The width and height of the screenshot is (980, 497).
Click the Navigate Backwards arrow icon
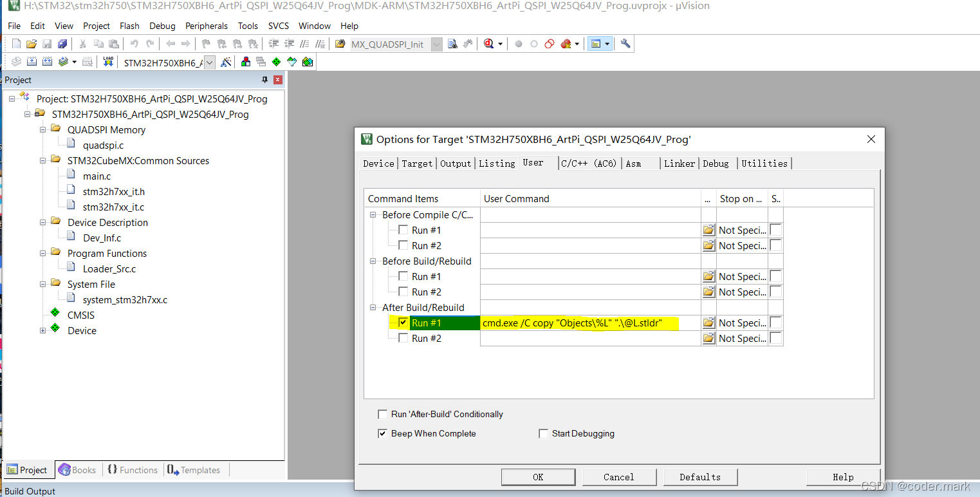click(x=170, y=44)
